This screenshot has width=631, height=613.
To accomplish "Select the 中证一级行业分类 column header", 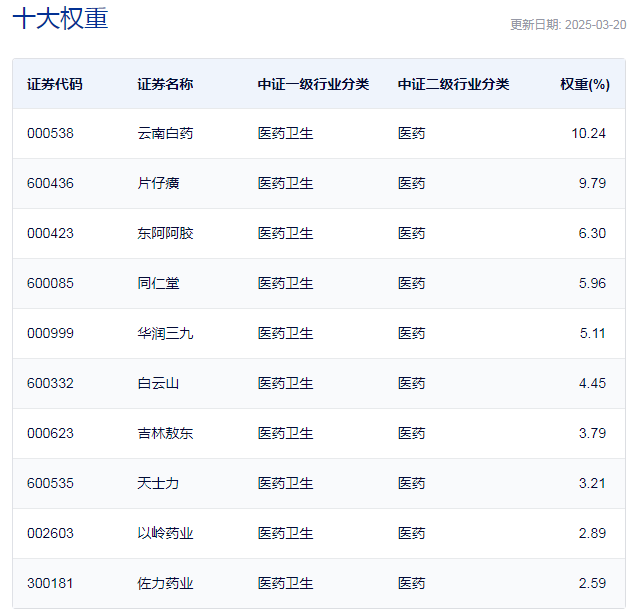I will [x=313, y=84].
